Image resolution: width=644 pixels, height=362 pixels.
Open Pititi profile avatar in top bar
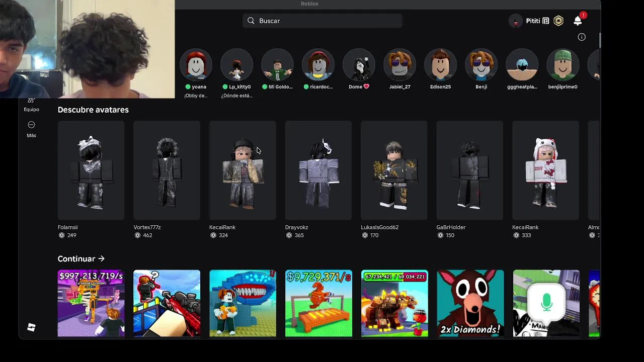click(x=515, y=21)
